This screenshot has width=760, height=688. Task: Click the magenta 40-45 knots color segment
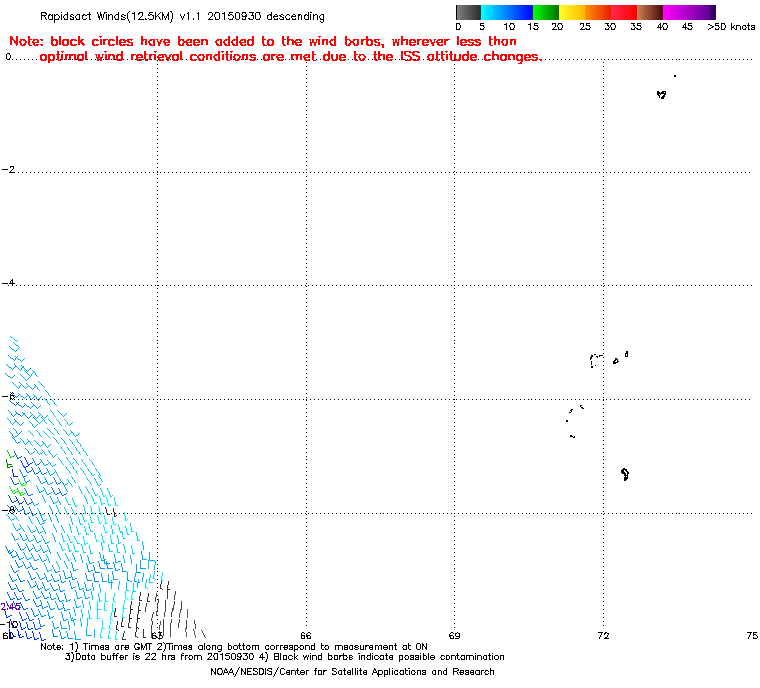pos(676,12)
